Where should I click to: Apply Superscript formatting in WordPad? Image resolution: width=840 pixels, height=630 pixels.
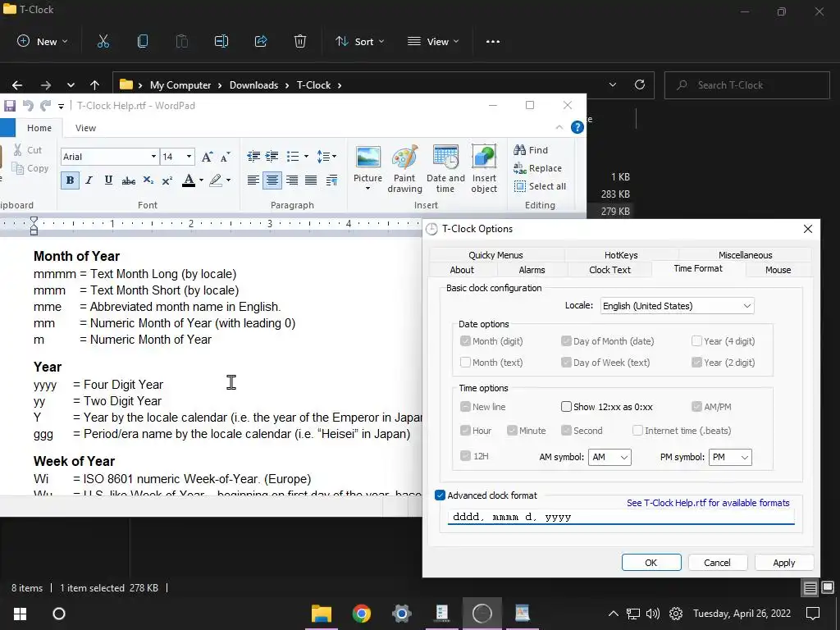[x=167, y=180]
